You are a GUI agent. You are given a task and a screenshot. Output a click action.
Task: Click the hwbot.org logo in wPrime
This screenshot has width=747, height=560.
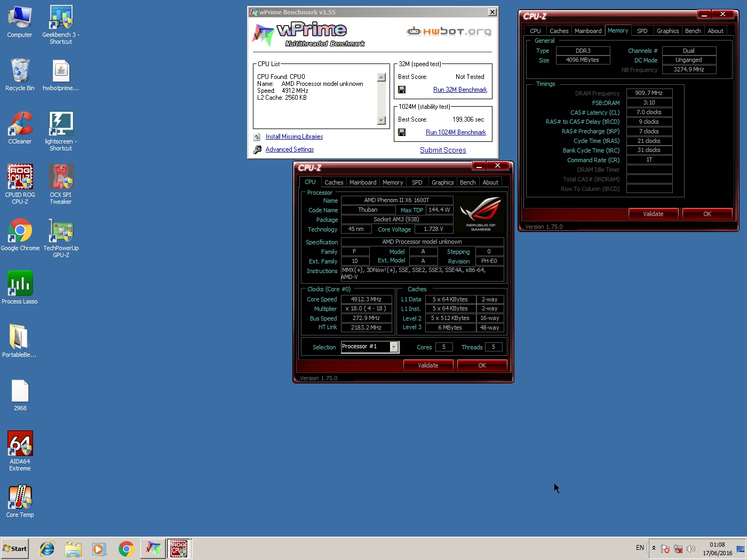449,31
